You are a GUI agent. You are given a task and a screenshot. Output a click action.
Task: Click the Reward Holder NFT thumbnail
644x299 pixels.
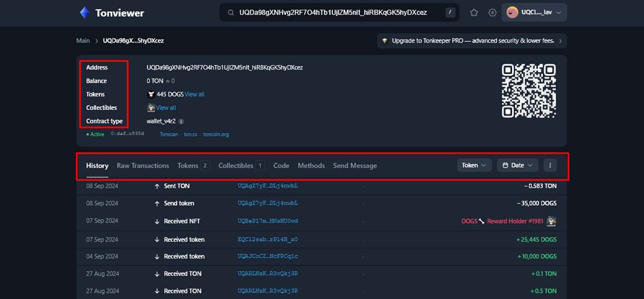coord(552,221)
